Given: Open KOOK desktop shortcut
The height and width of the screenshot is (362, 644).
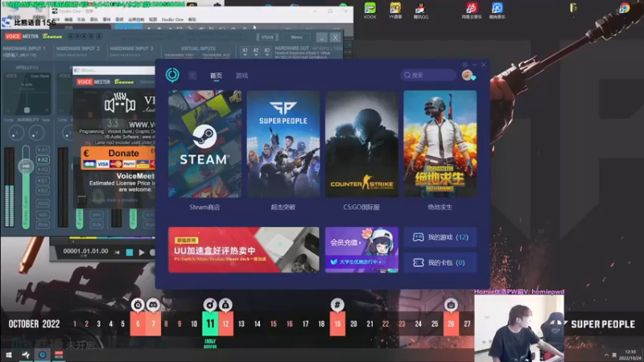Looking at the screenshot, I should pyautogui.click(x=370, y=10).
